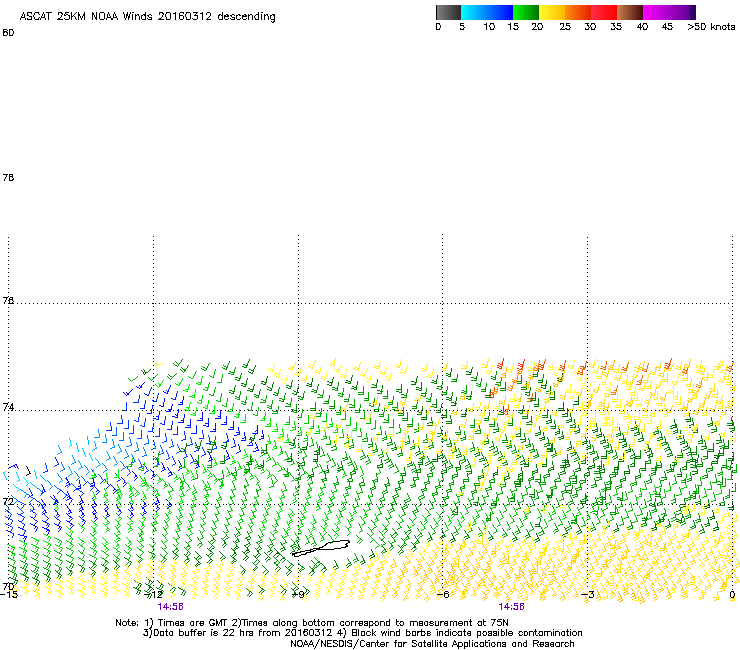Click the '25' label under the color bar
Viewport: 740px width, 650px height.
click(x=565, y=27)
